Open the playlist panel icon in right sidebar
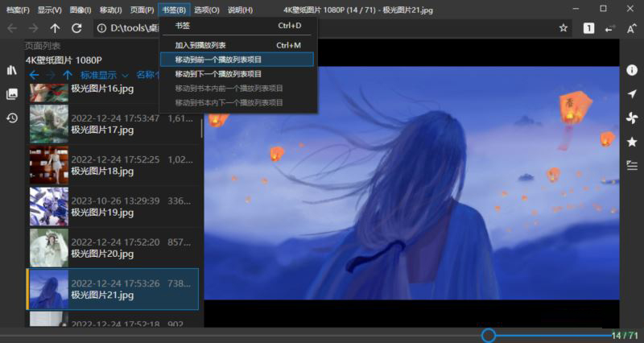The height and width of the screenshot is (343, 644). [632, 166]
